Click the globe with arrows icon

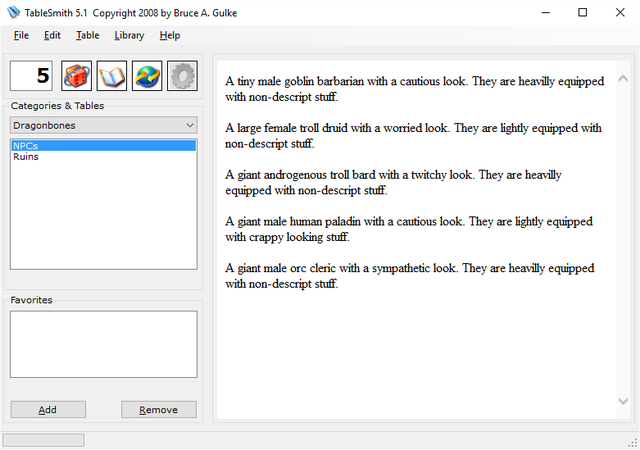147,76
